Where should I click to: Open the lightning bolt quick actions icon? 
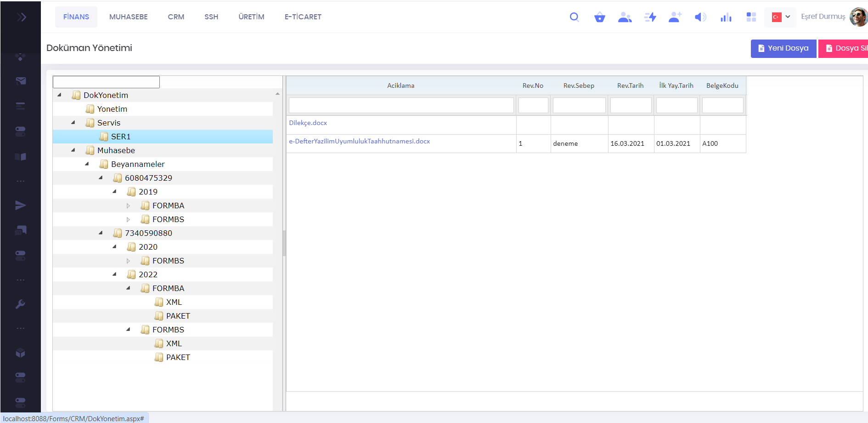click(x=650, y=17)
